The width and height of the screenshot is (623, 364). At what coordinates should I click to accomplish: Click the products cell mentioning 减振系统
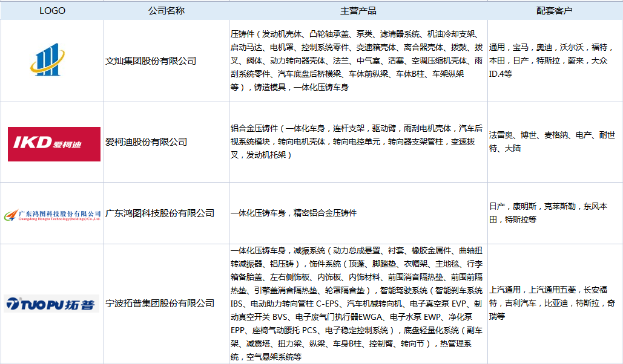pos(358,304)
